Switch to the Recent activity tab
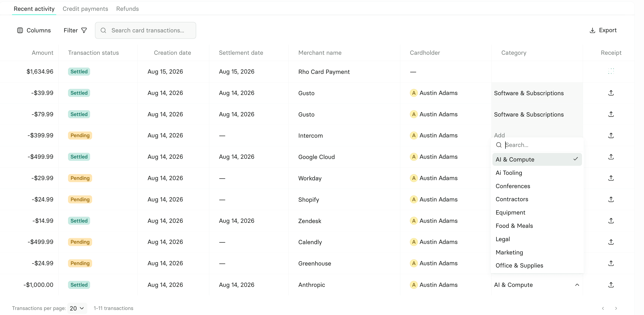Screen dimensions: 644x315 click(34, 9)
